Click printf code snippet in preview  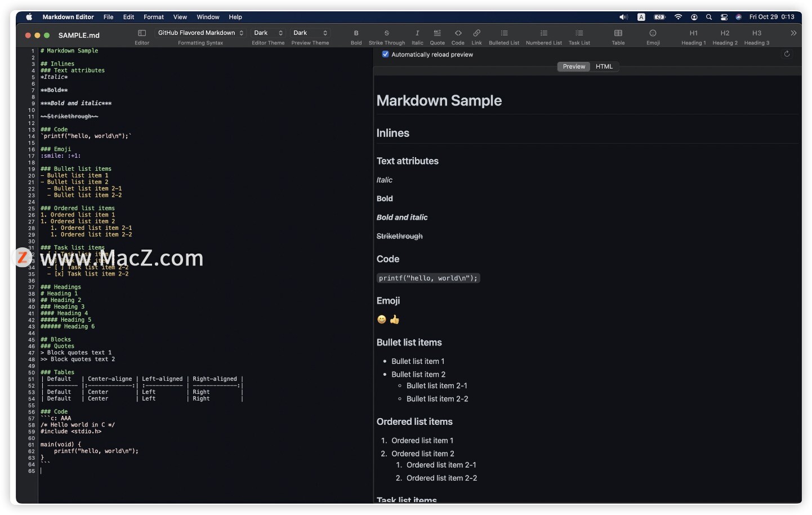click(x=429, y=278)
